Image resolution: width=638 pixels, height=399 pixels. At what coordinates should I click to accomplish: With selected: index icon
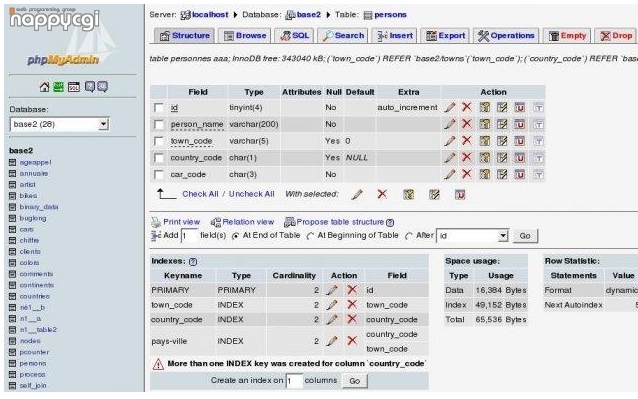[434, 194]
